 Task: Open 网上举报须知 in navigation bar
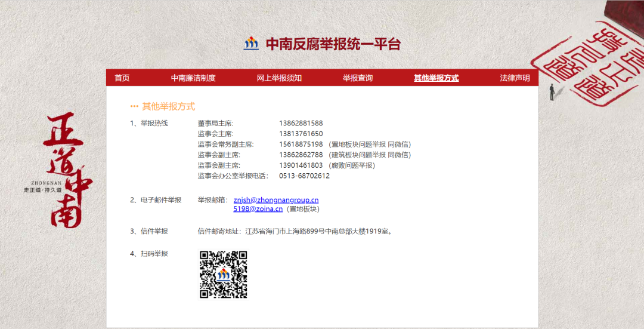pos(279,78)
